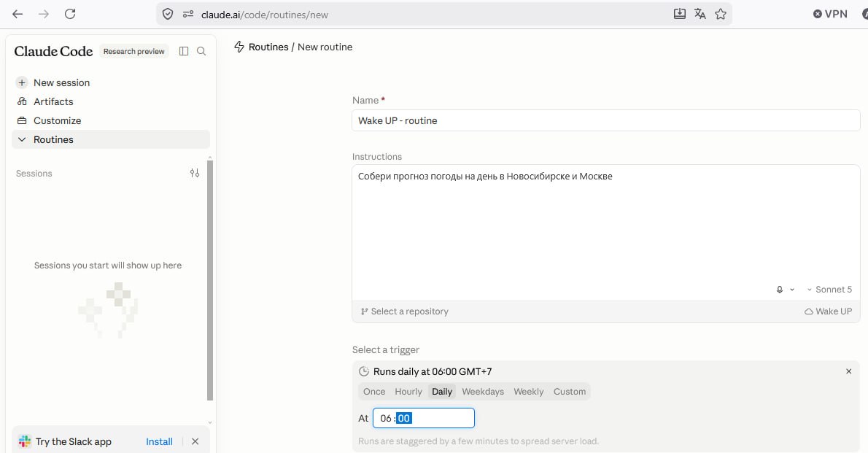Open the microphone options chevron

pyautogui.click(x=792, y=290)
